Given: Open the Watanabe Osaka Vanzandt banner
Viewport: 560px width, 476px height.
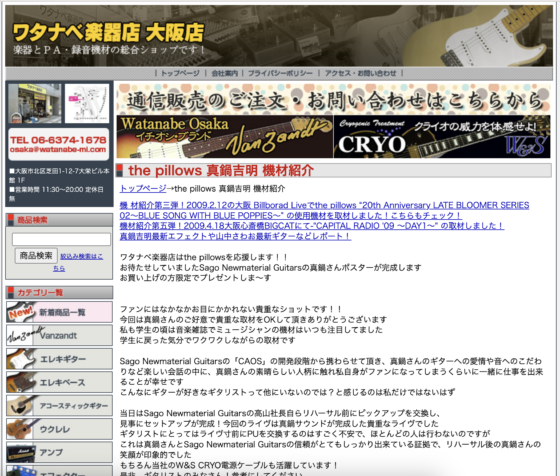Looking at the screenshot, I should click(225, 137).
